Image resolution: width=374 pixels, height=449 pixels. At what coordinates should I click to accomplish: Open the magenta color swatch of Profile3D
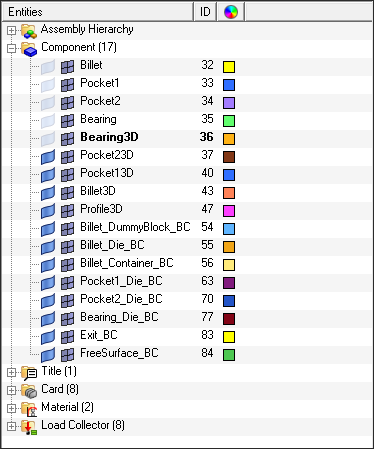pyautogui.click(x=229, y=211)
